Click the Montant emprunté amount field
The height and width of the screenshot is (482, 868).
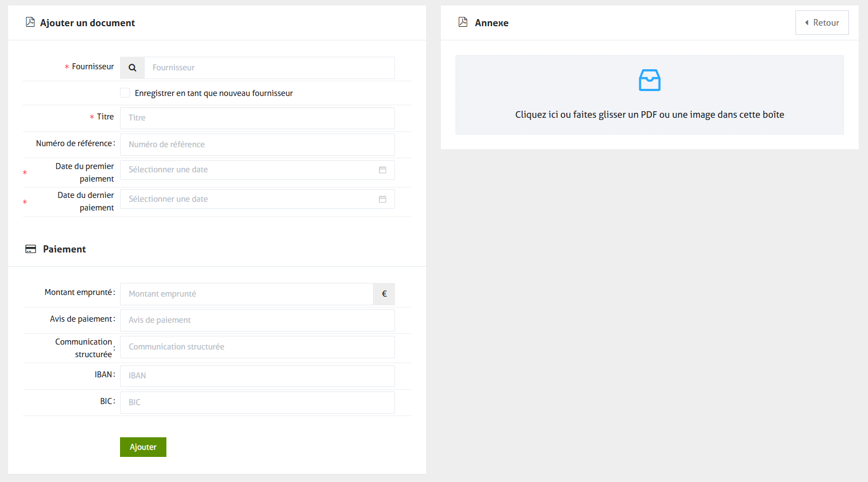click(x=247, y=294)
